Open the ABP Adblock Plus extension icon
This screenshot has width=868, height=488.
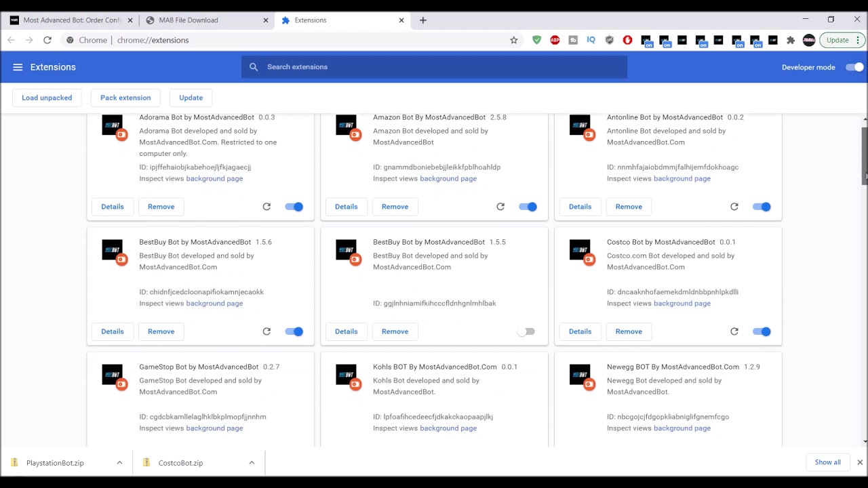point(555,40)
